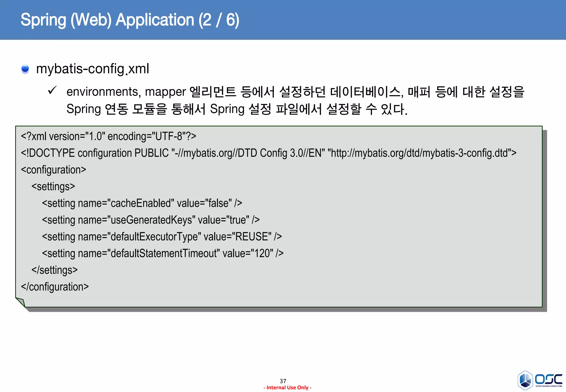Click the blue bullet next to mybatis-config.xml

[x=25, y=69]
